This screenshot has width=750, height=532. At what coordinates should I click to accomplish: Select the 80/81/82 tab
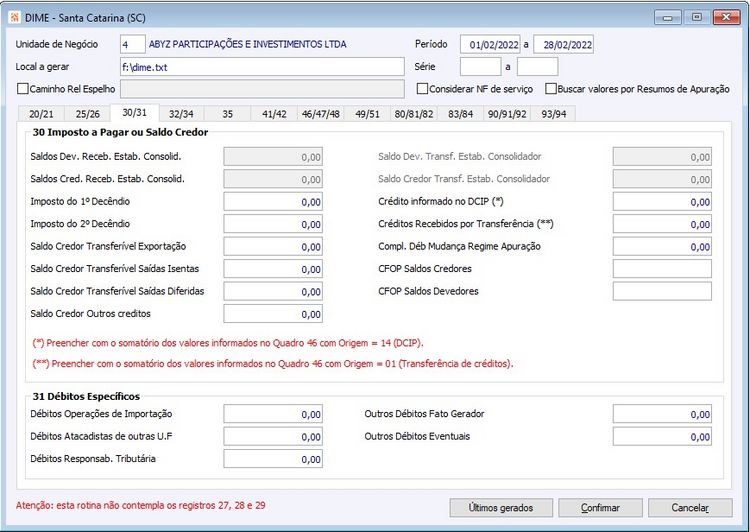pos(414,114)
